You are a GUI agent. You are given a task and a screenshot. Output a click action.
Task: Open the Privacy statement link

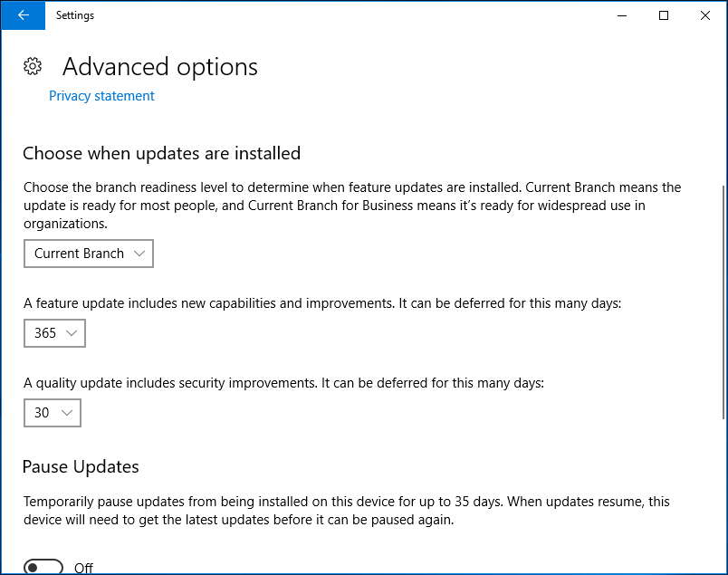click(x=101, y=96)
